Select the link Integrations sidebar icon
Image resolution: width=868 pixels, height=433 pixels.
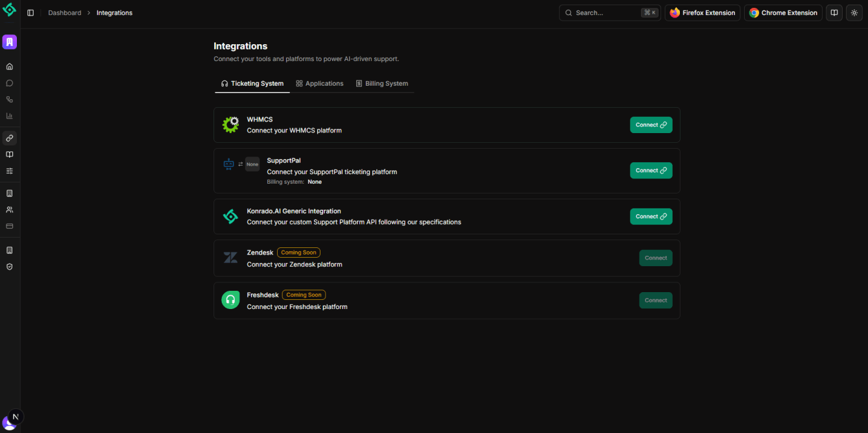9,138
